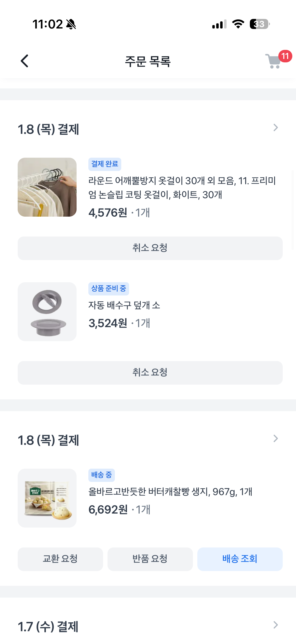296x644 pixels.
Task: Open the 올바르고반듯한 버터캐찰빵 생지 product title
Action: coord(170,492)
